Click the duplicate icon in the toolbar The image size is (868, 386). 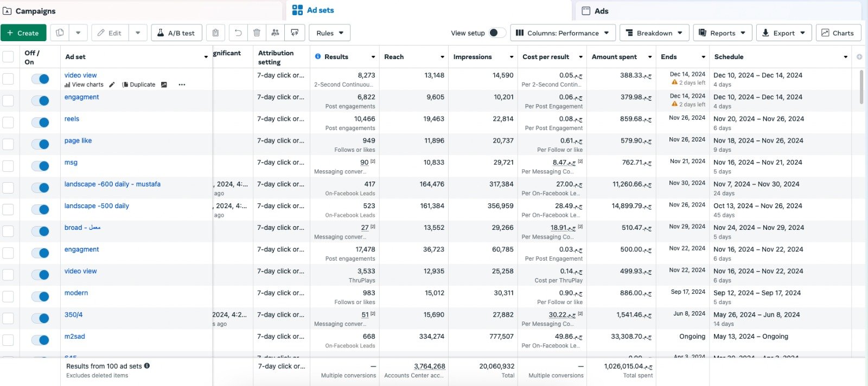(60, 33)
